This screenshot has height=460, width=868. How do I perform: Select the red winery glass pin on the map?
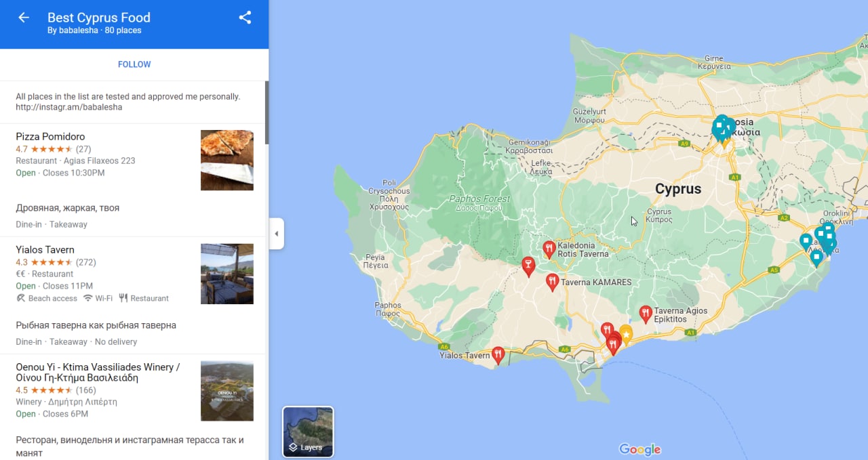coord(528,266)
